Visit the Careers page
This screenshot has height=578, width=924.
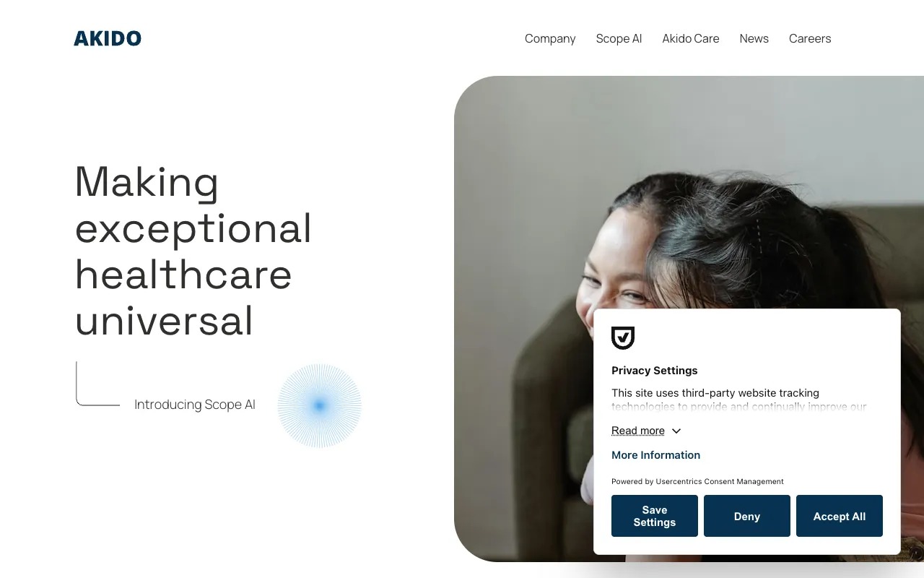pyautogui.click(x=810, y=38)
